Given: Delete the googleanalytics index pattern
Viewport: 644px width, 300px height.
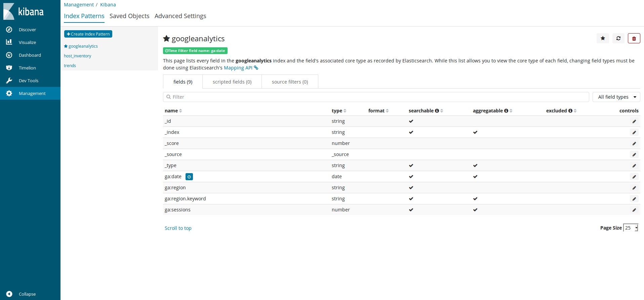Looking at the screenshot, I should point(634,38).
